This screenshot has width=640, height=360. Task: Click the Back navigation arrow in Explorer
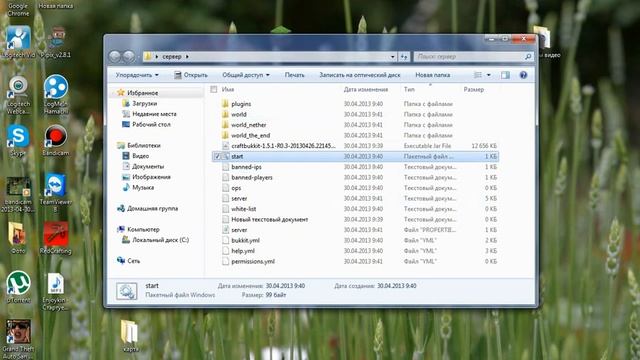point(115,56)
